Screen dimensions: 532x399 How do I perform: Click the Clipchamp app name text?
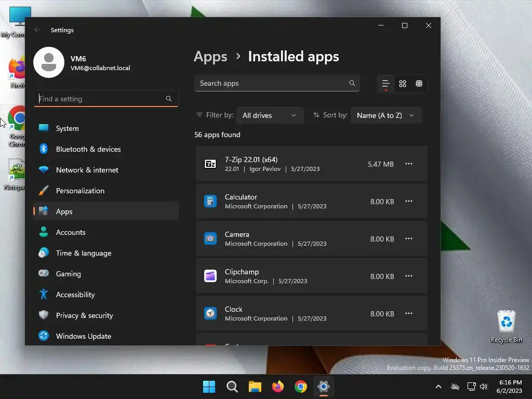pos(242,272)
